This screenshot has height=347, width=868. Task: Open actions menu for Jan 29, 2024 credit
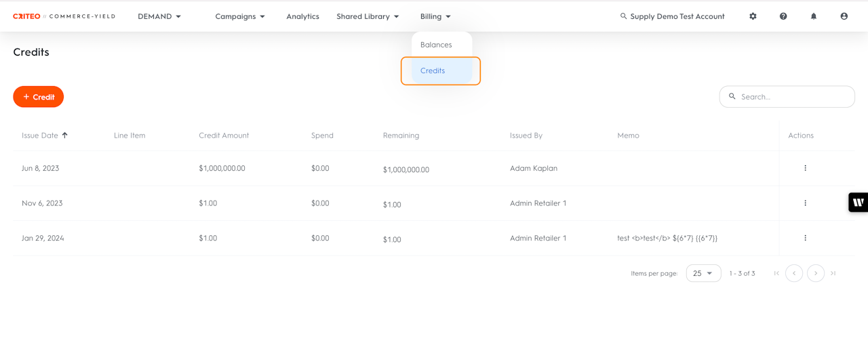[805, 239]
